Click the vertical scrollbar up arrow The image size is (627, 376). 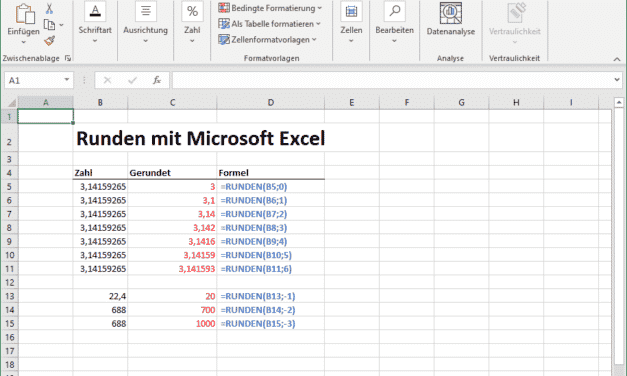[x=619, y=103]
